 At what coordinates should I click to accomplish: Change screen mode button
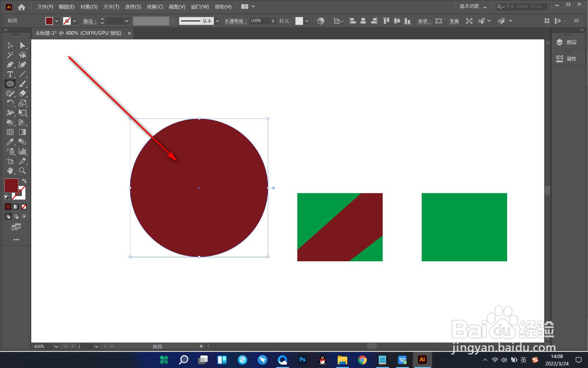pyautogui.click(x=16, y=227)
